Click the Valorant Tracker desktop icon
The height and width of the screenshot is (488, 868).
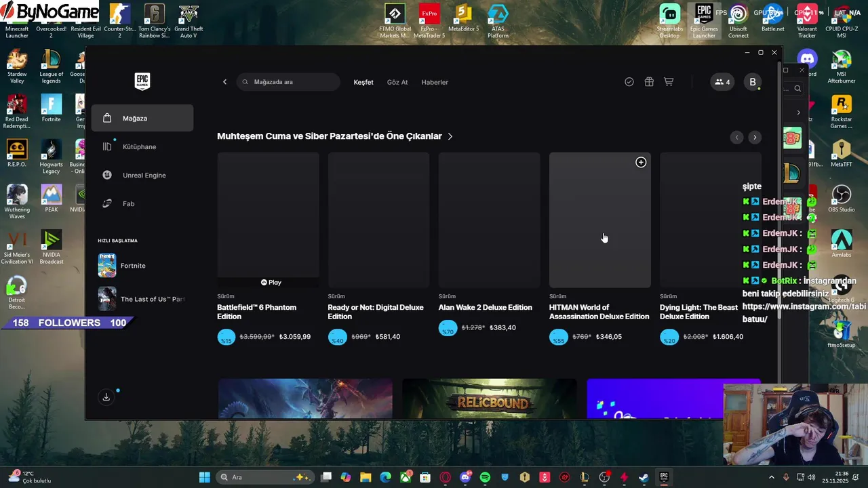(807, 22)
